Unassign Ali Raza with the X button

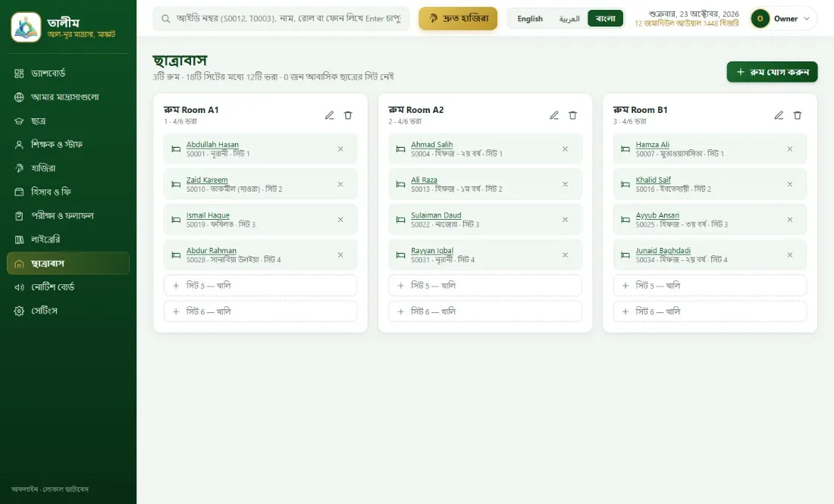pos(566,184)
